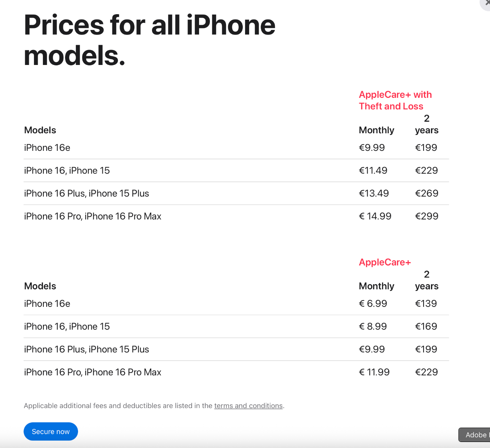Select the AppleCare+ with Theft and Loss heading
The image size is (490, 448).
pos(395,100)
